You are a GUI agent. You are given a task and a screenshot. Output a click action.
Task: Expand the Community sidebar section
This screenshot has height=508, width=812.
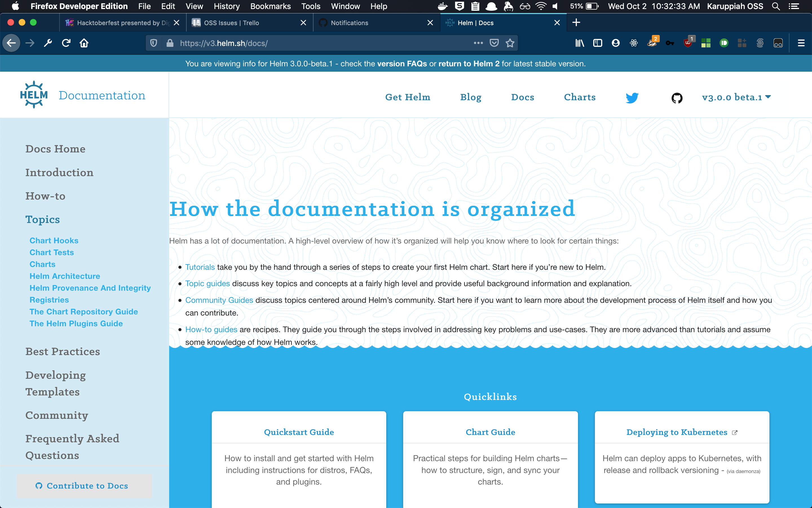pyautogui.click(x=57, y=415)
